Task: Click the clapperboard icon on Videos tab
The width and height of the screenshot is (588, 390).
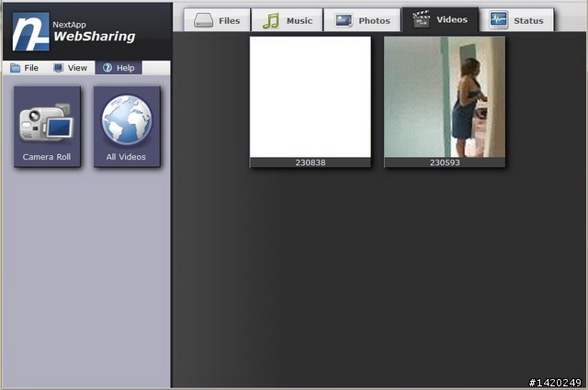Action: click(421, 19)
